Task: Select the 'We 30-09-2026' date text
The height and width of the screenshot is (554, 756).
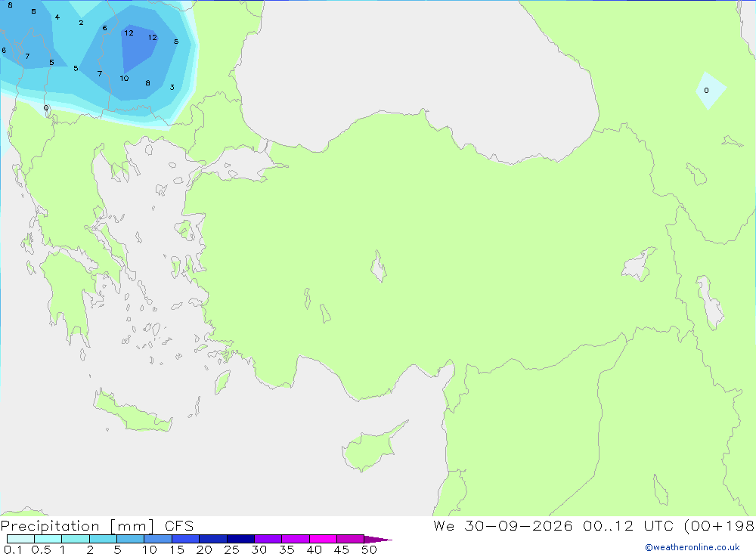Action: point(503,526)
